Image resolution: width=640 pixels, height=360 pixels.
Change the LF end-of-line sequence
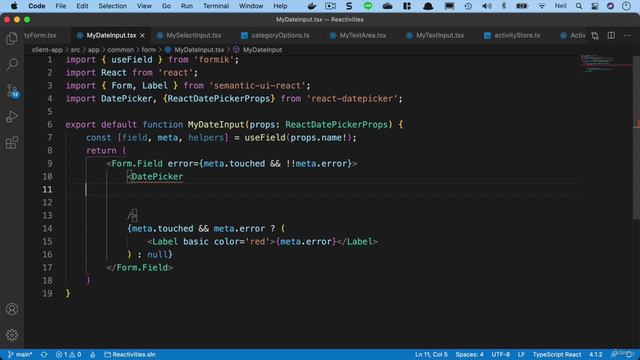click(521, 355)
